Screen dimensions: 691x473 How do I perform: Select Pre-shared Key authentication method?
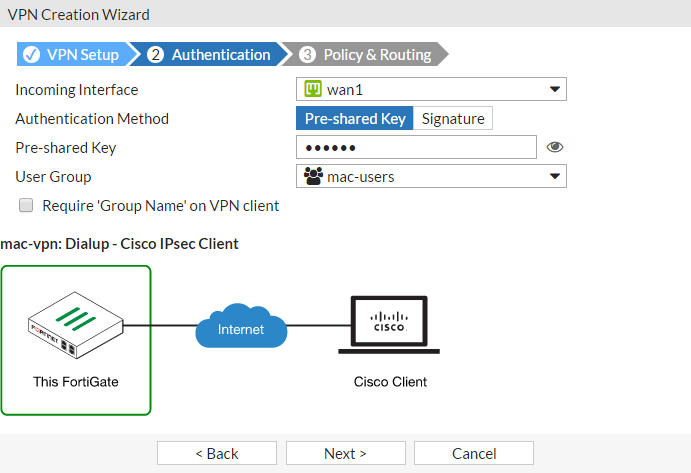(x=354, y=118)
